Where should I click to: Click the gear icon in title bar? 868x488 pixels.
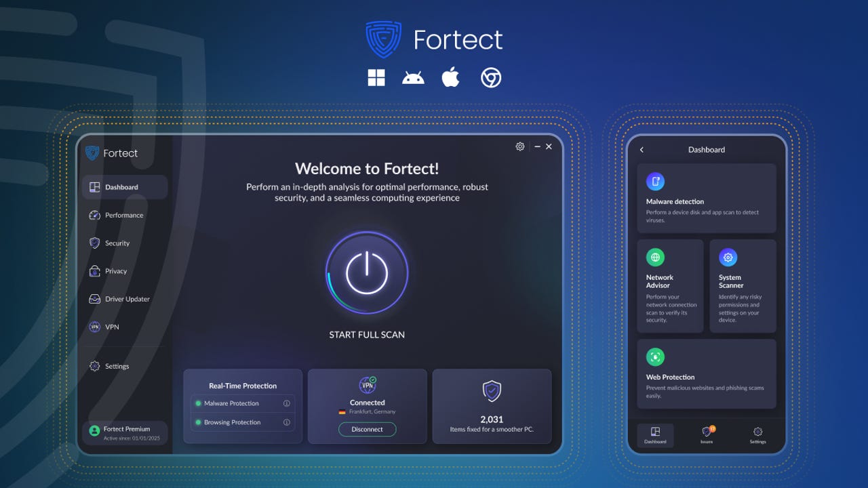point(520,146)
